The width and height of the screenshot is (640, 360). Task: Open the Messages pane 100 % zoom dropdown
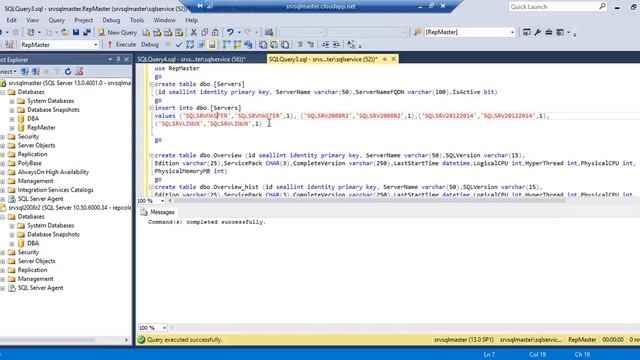pos(164,328)
